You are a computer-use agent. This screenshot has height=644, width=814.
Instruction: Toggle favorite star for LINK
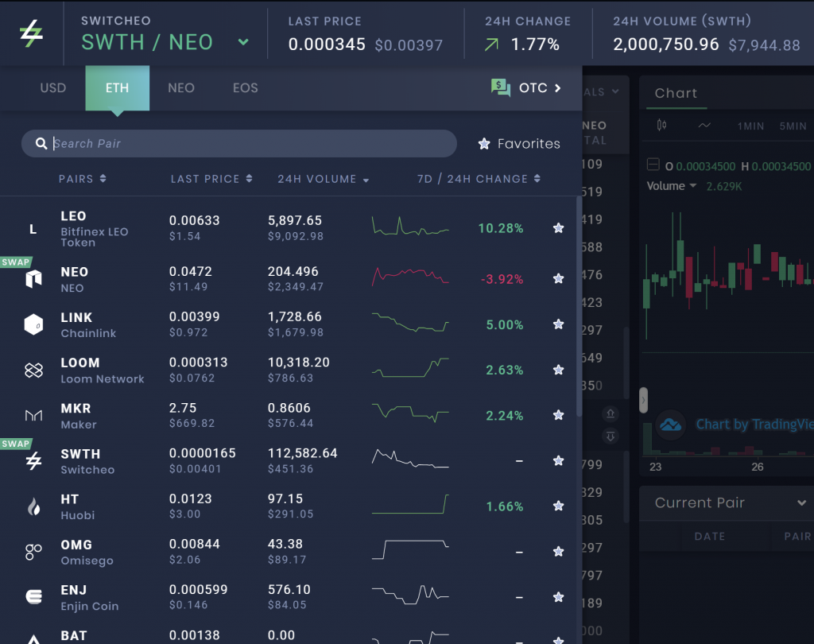[x=559, y=324]
